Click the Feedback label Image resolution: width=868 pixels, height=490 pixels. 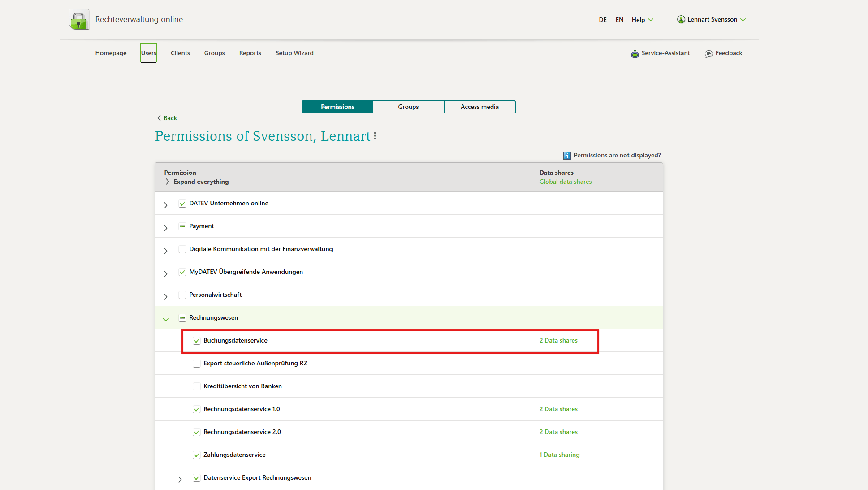click(729, 53)
